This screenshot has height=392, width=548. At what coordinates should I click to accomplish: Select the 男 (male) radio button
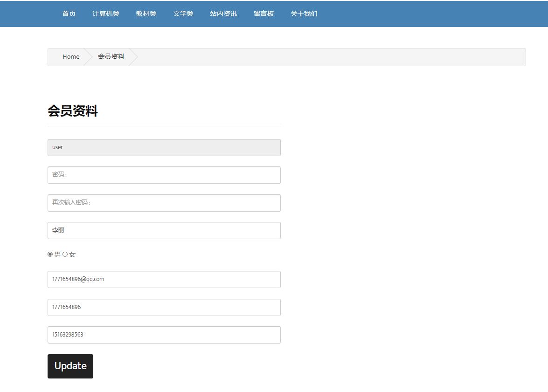click(x=50, y=254)
